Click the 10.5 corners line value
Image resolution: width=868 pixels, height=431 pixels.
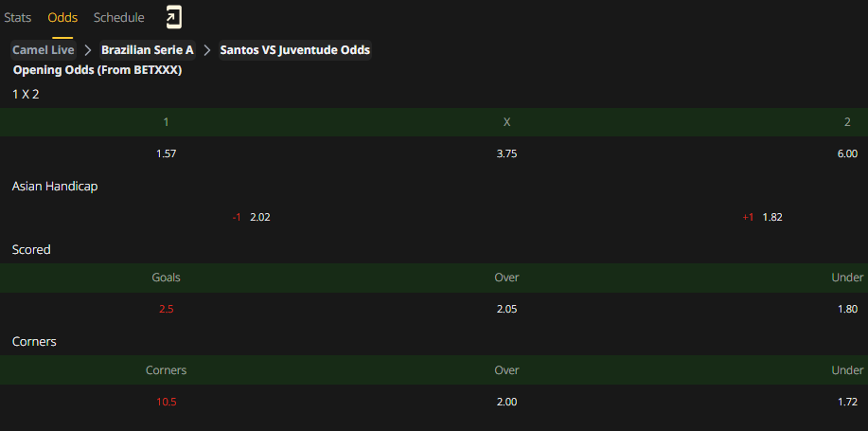166,402
